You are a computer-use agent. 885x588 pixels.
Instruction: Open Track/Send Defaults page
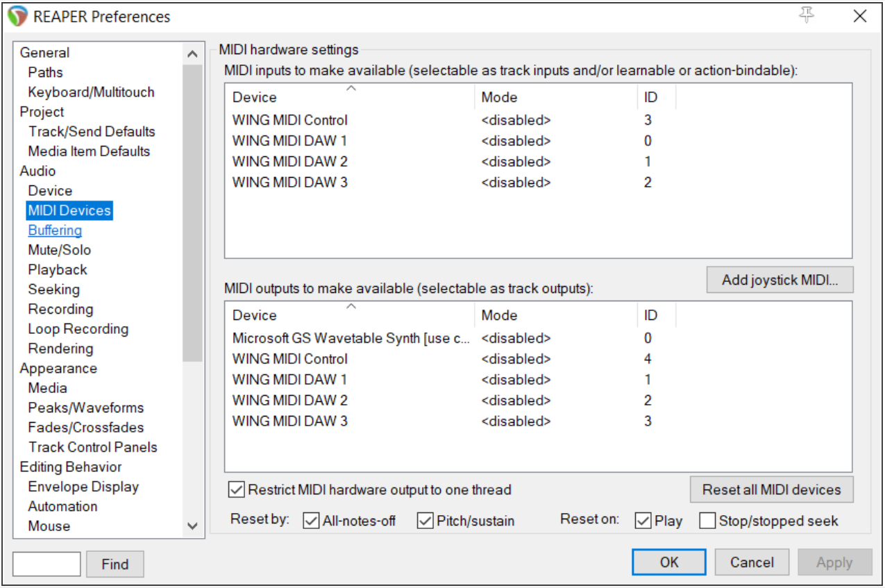(x=92, y=132)
